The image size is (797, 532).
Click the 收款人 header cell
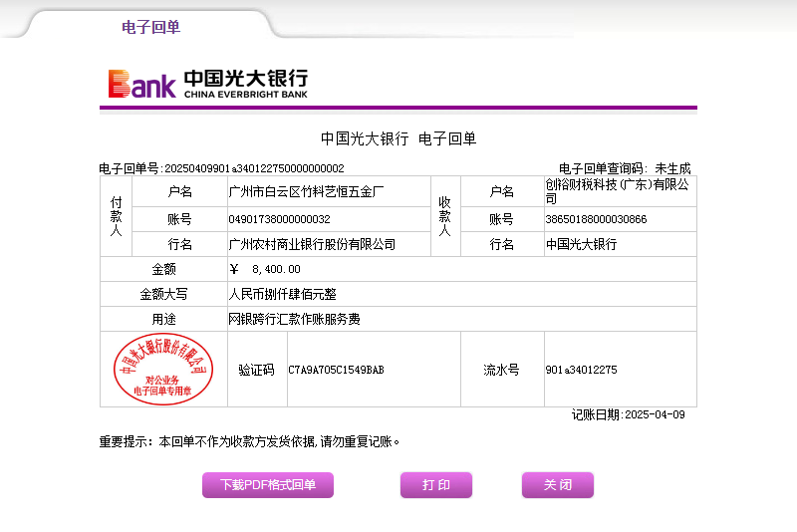(x=445, y=216)
